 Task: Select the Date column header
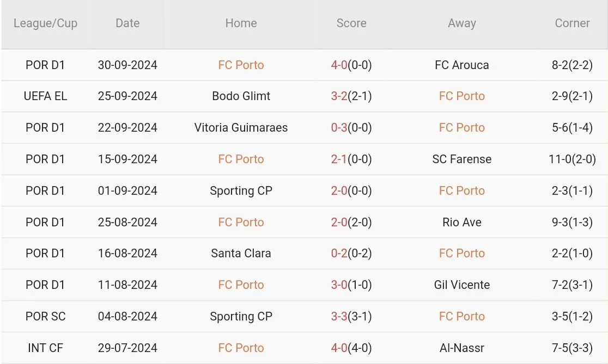[x=127, y=23]
